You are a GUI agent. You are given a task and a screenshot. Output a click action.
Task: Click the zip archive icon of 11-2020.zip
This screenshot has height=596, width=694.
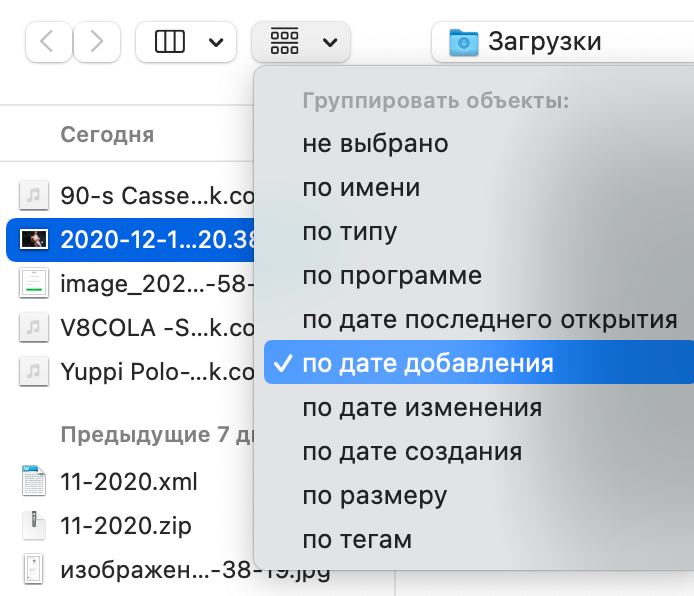[x=34, y=525]
